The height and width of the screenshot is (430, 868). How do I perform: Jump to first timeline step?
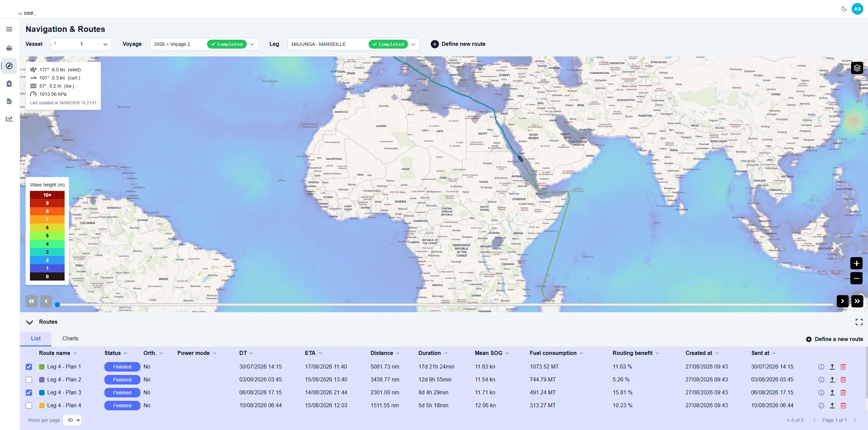(x=31, y=301)
